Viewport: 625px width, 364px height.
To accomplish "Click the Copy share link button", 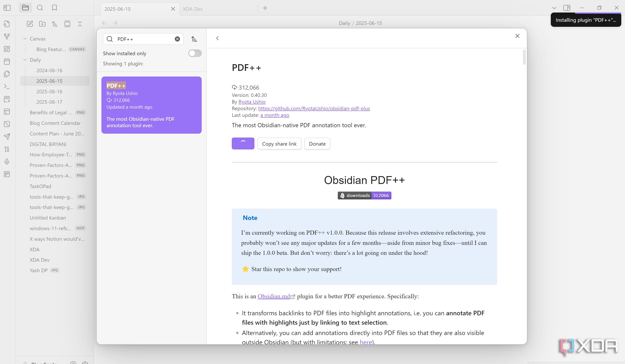I will click(x=279, y=144).
